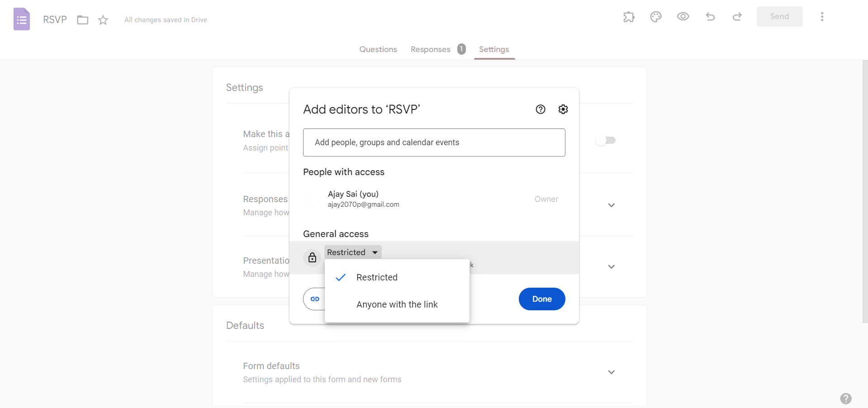Viewport: 868px width, 408px height.
Task: Click the Send button
Action: 779,16
